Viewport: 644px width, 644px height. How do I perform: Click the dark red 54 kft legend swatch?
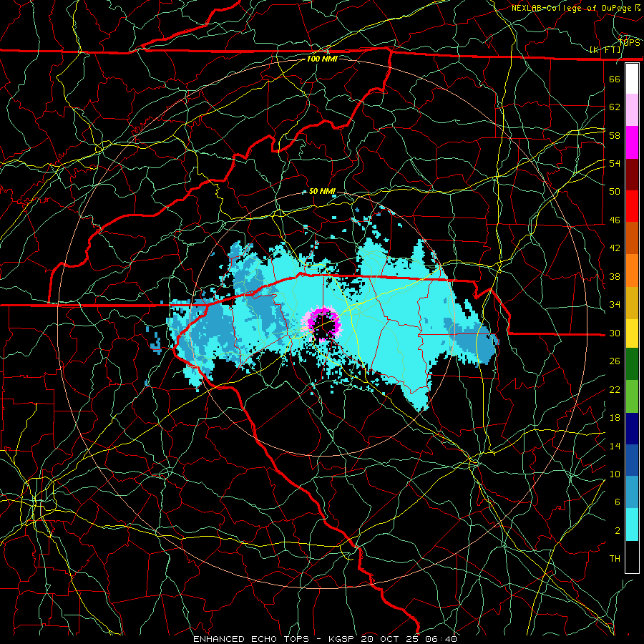(x=632, y=175)
